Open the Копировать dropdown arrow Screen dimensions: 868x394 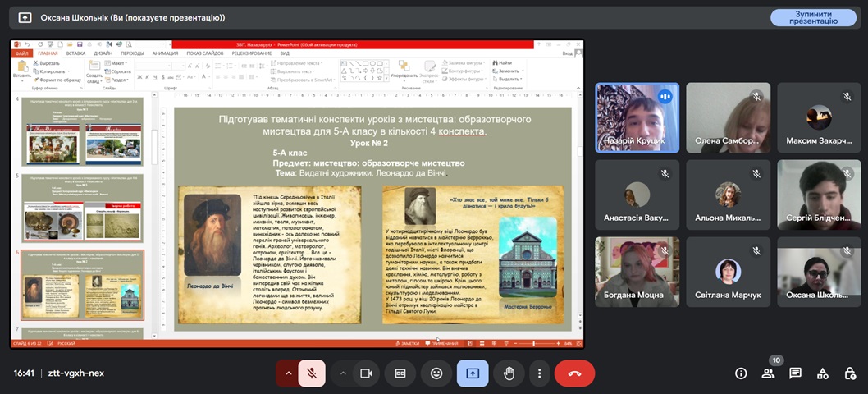(x=69, y=71)
